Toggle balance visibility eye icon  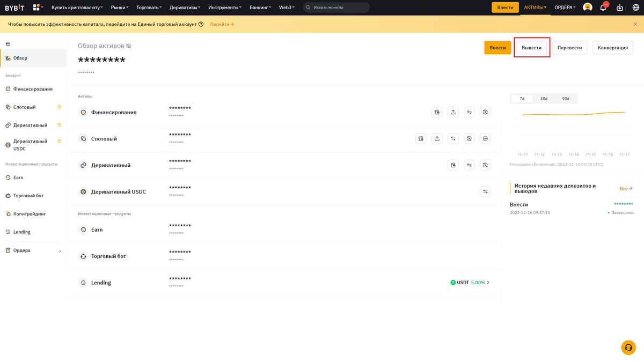[128, 46]
